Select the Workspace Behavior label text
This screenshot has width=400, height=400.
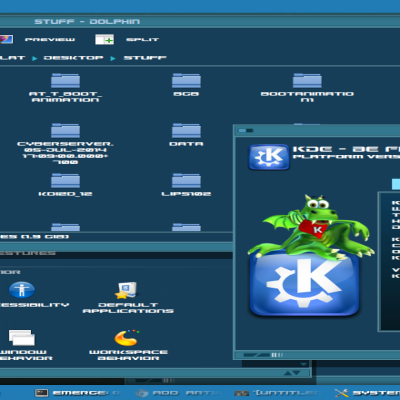pos(128,355)
